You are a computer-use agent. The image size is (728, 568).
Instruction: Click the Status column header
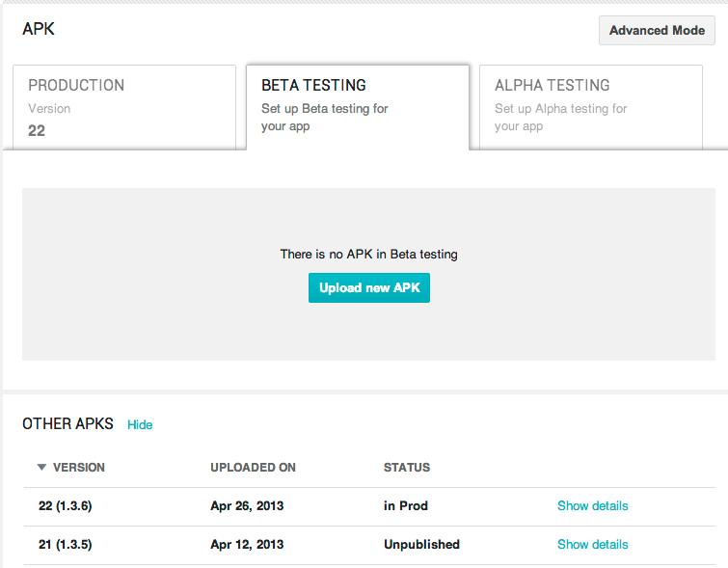pyautogui.click(x=406, y=468)
